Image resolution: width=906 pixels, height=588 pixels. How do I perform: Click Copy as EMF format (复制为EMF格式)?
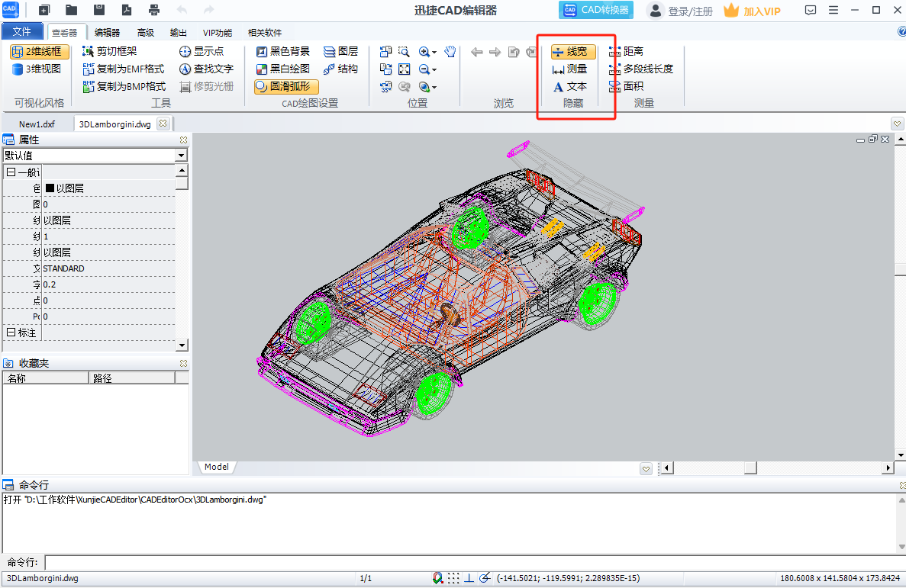click(x=123, y=69)
